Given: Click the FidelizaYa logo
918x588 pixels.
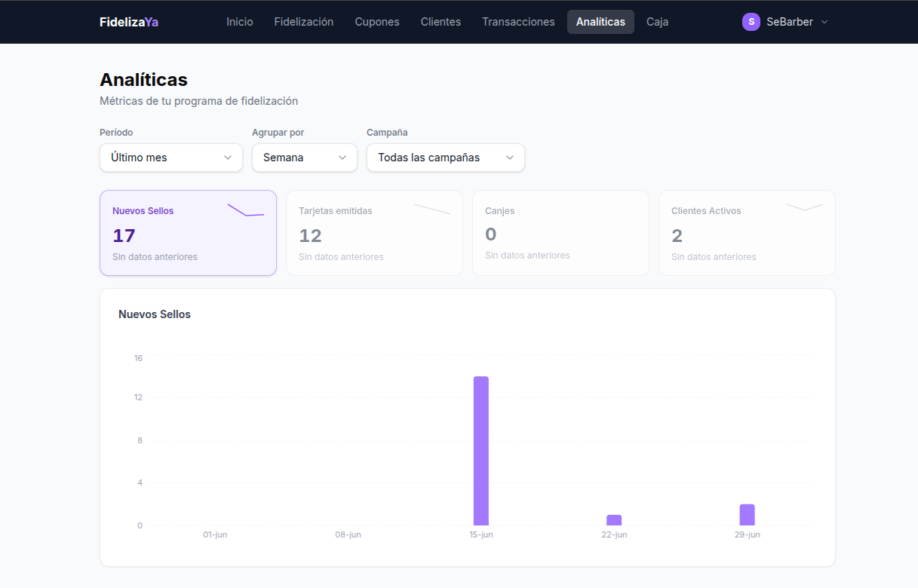Looking at the screenshot, I should [x=129, y=22].
